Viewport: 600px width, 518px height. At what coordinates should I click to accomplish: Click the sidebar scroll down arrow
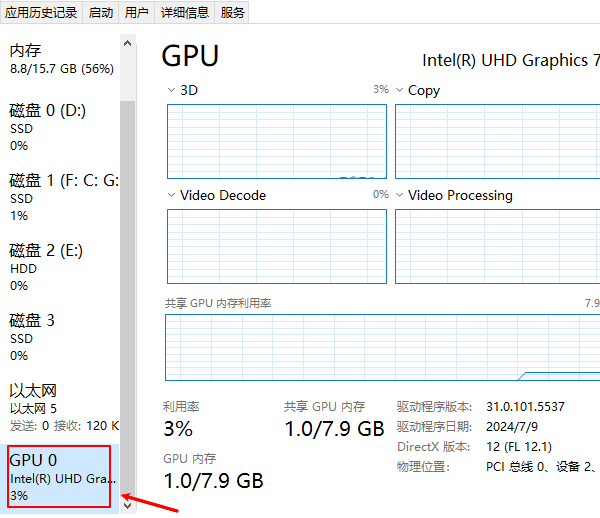[x=127, y=505]
